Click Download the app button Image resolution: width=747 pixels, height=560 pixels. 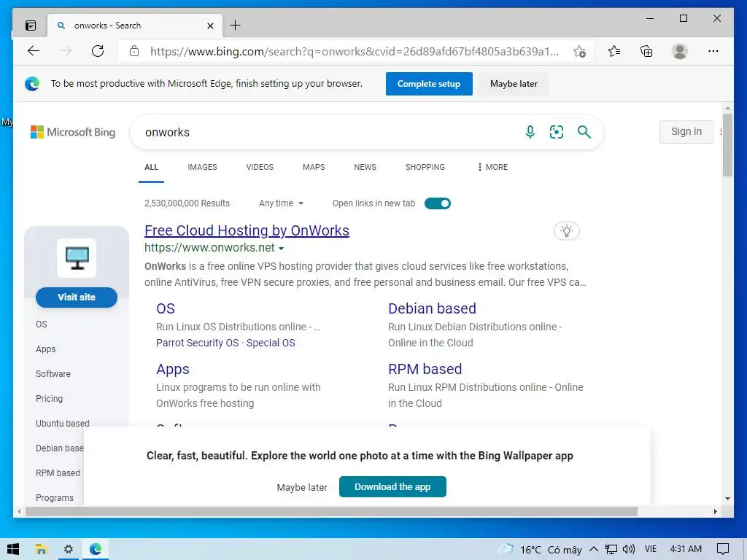point(392,486)
